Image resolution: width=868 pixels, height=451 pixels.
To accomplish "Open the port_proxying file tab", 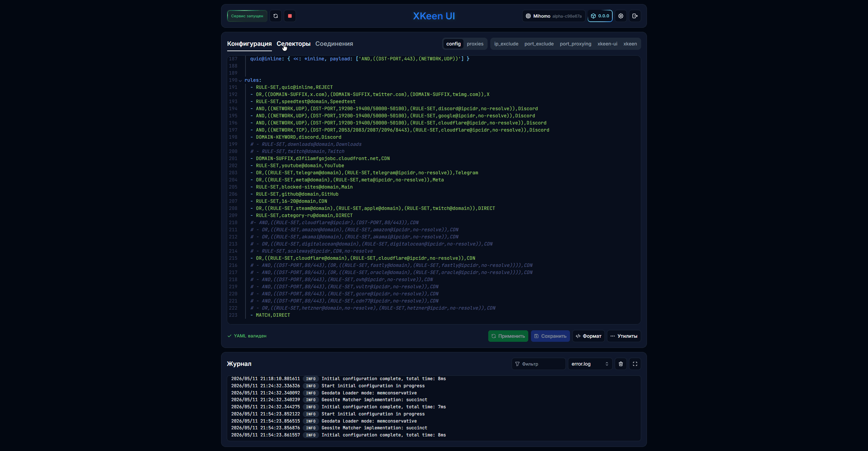I will [x=575, y=44].
